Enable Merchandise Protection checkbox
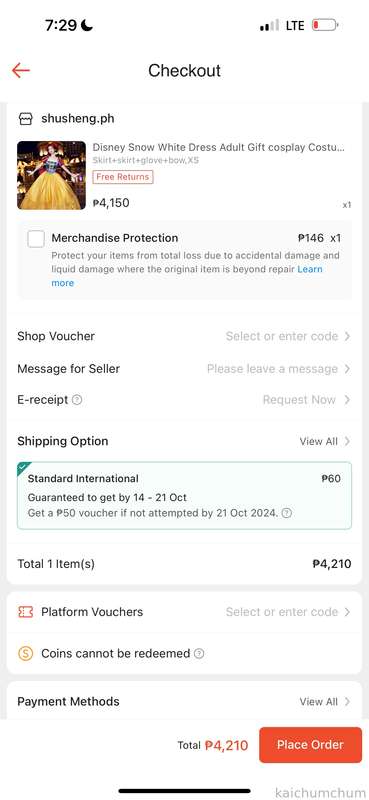369x800 pixels. pyautogui.click(x=36, y=239)
